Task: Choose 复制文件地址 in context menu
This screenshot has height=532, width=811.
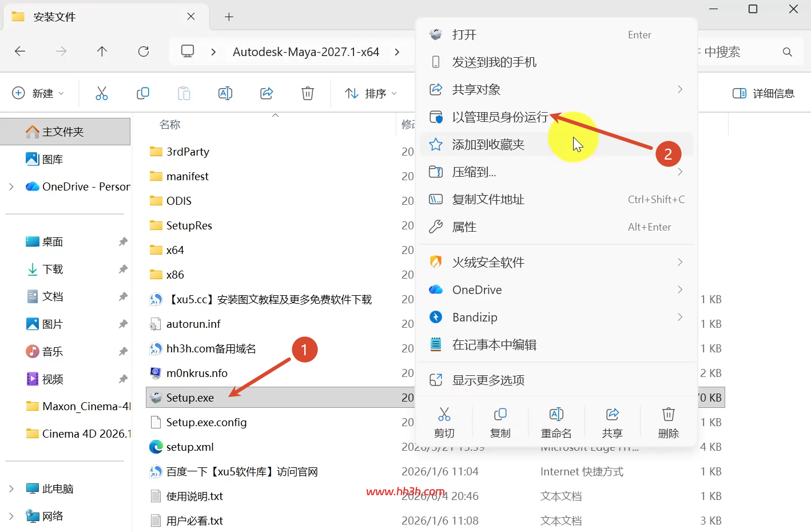Action: pos(556,199)
